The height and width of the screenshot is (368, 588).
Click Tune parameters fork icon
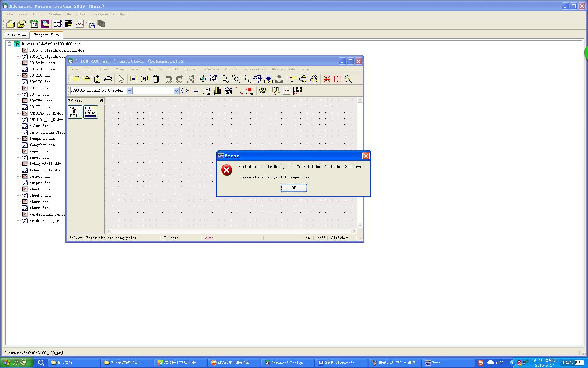pos(275,91)
